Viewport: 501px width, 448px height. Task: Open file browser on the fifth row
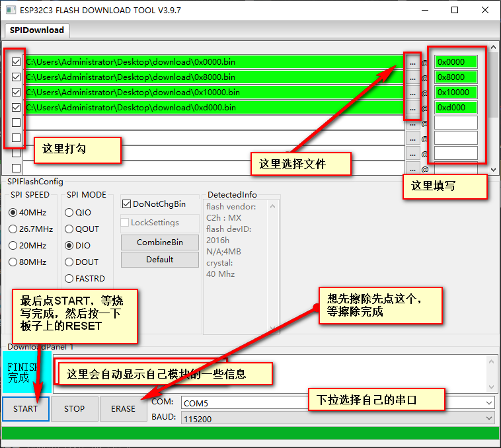412,124
